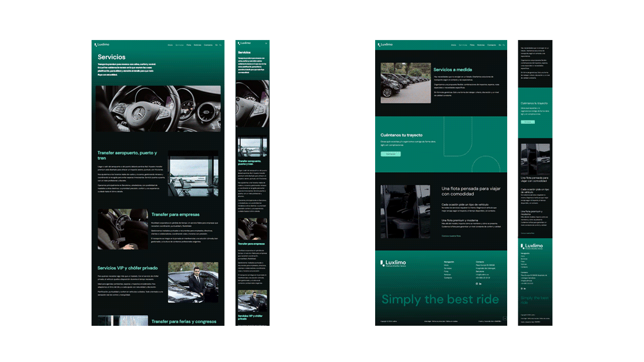Image resolution: width=644 pixels, height=362 pixels.
Task: Click the info@luxlimo.es email link
Action: (x=482, y=274)
